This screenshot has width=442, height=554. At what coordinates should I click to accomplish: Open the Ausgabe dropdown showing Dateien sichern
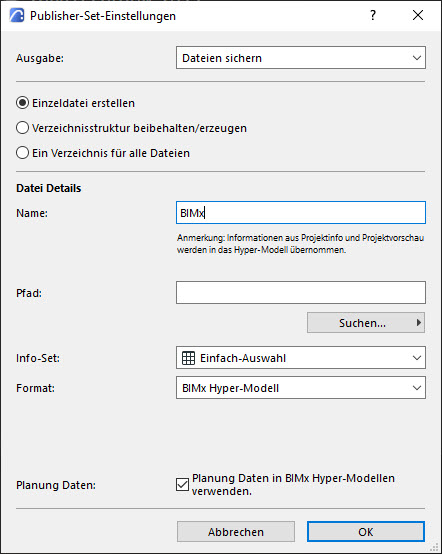(301, 58)
